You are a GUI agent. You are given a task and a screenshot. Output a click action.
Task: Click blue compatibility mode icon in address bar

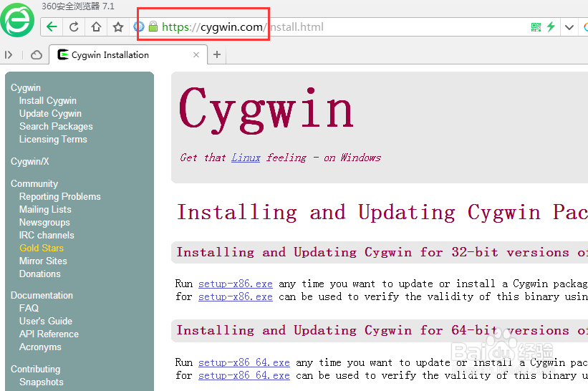point(139,26)
